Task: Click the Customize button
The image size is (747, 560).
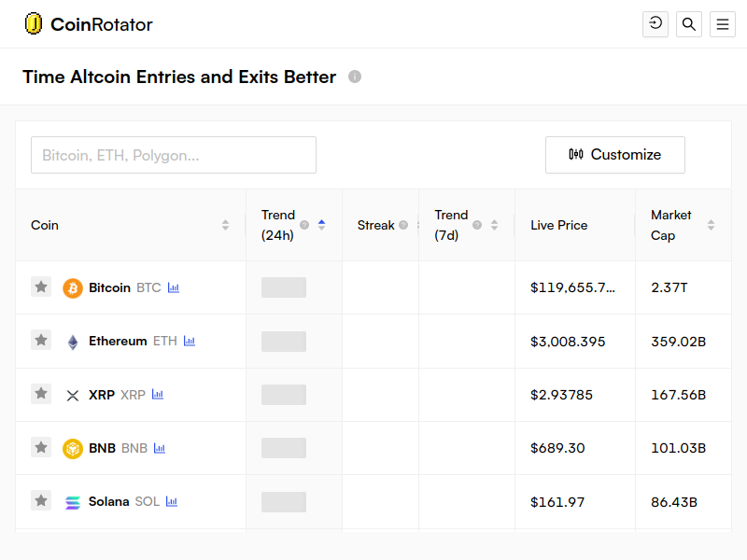Action: pyautogui.click(x=615, y=155)
